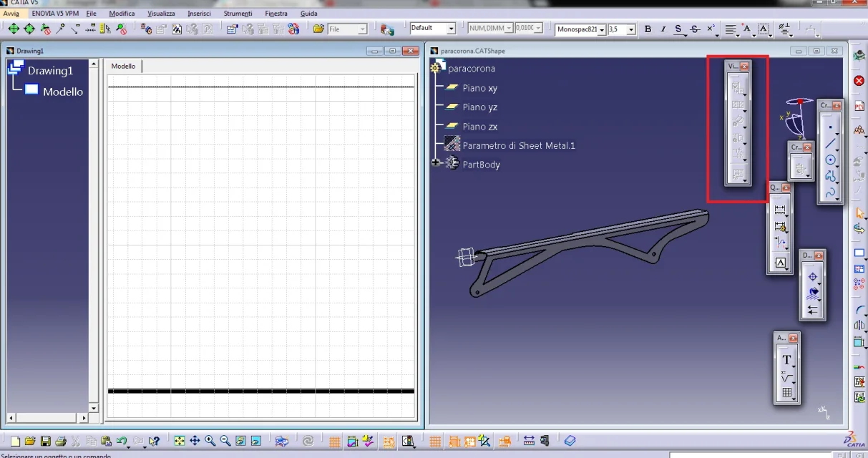Click the Zoom In magnifier icon
The width and height of the screenshot is (868, 458).
point(210,442)
